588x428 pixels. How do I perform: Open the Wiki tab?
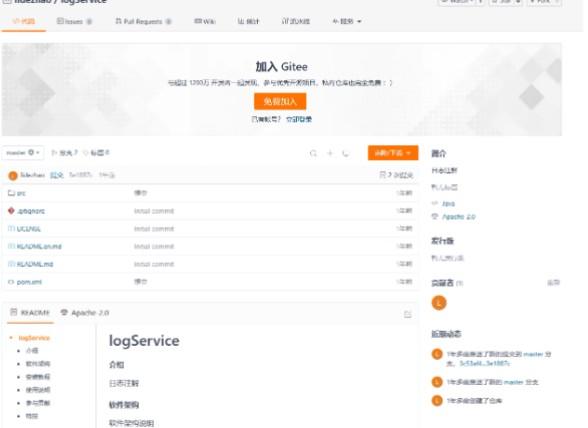pos(205,21)
